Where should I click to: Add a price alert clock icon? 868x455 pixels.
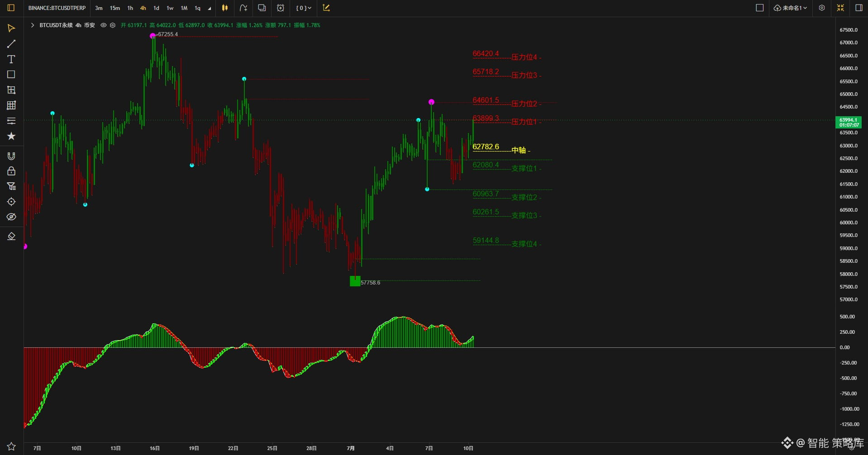[x=280, y=8]
